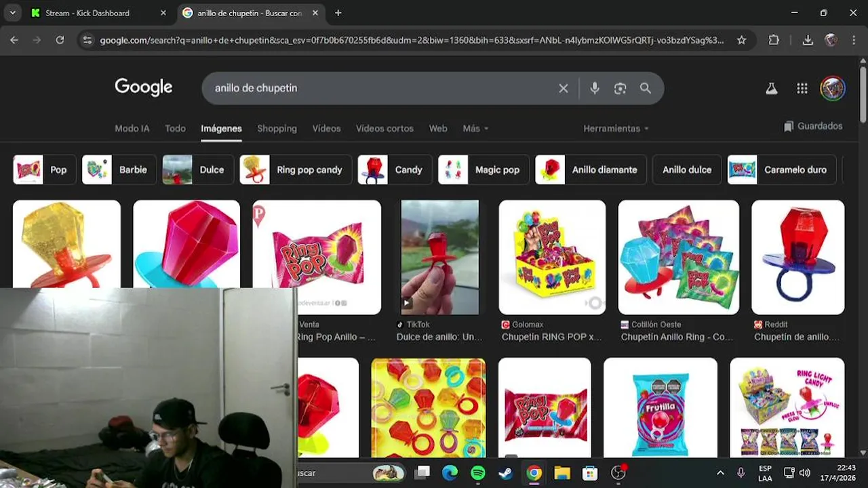Open Search Labs flask icon
868x488 pixels.
[771, 88]
